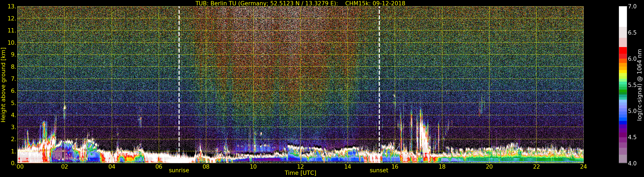Image resolution: width=644 pixels, height=177 pixels.
Task: Click the "04" time axis tick label
Action: click(x=112, y=167)
